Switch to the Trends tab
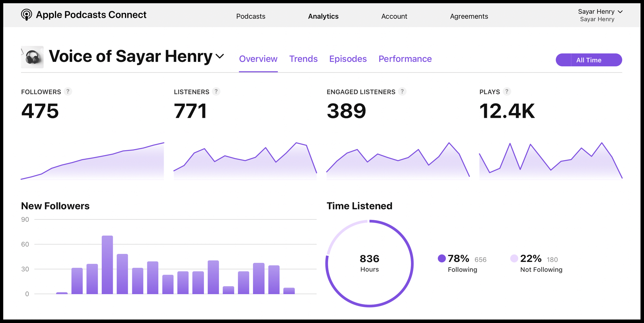644x323 pixels. [x=303, y=59]
